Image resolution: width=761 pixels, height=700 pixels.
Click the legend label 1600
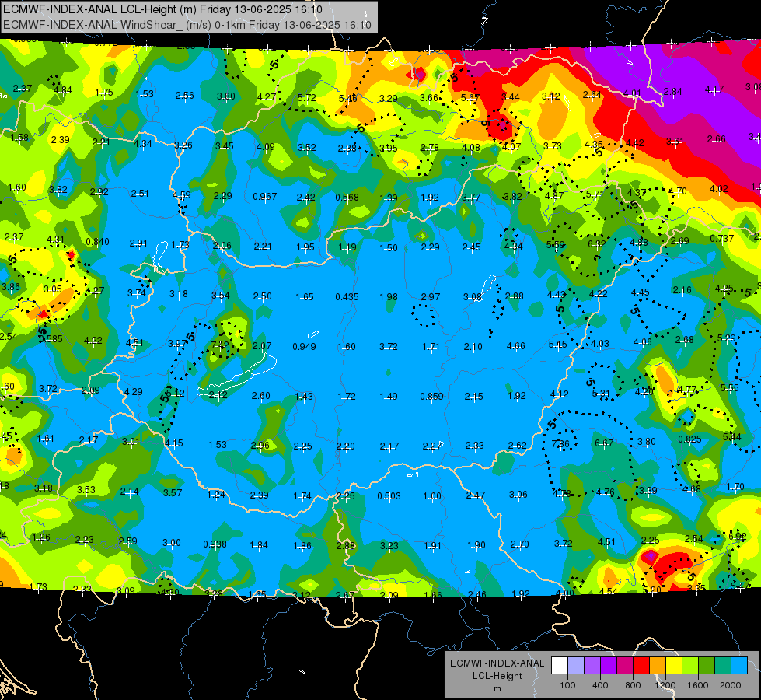point(698,685)
